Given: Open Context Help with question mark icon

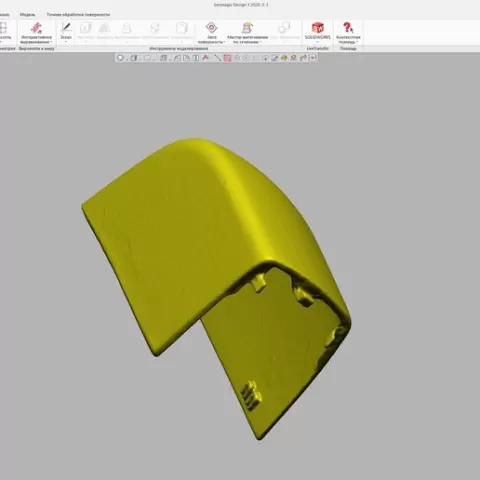Looking at the screenshot, I should point(348,28).
